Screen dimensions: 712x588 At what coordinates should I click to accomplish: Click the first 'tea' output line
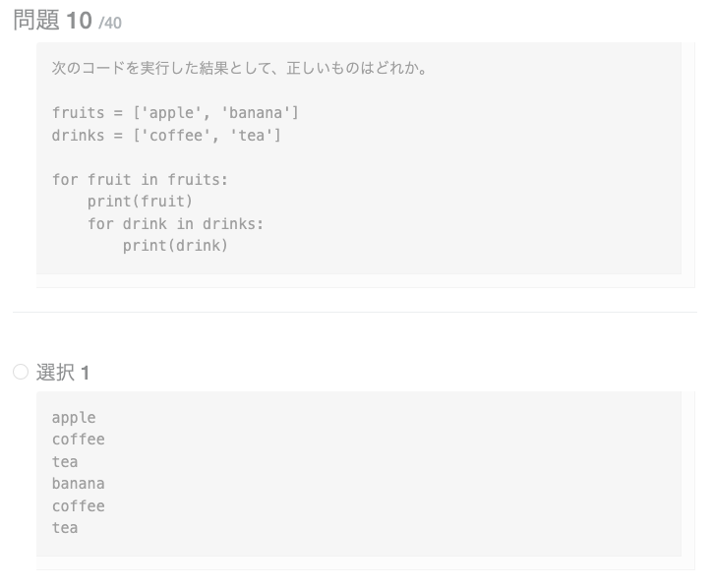tap(65, 462)
